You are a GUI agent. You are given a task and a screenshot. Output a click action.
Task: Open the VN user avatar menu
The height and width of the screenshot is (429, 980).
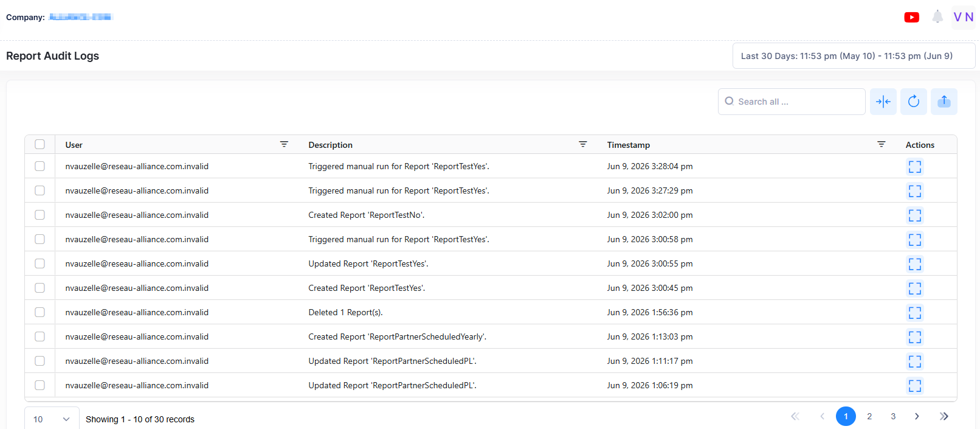(964, 17)
